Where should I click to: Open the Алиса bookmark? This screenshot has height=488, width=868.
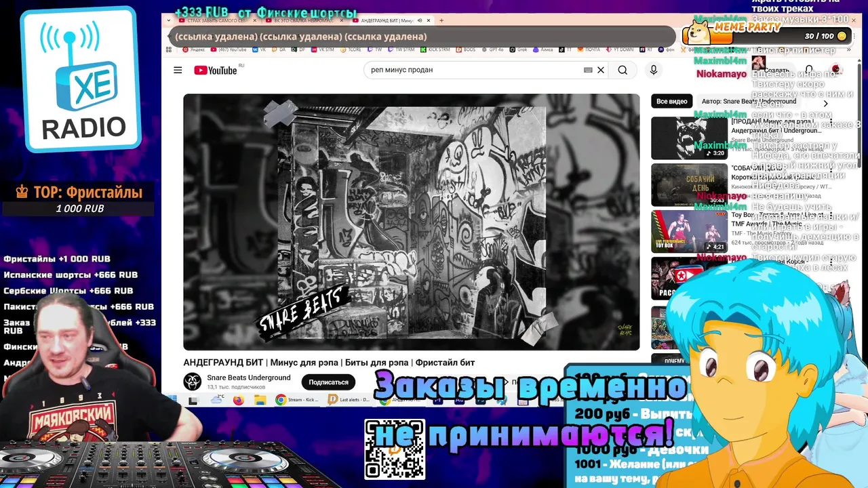point(543,49)
